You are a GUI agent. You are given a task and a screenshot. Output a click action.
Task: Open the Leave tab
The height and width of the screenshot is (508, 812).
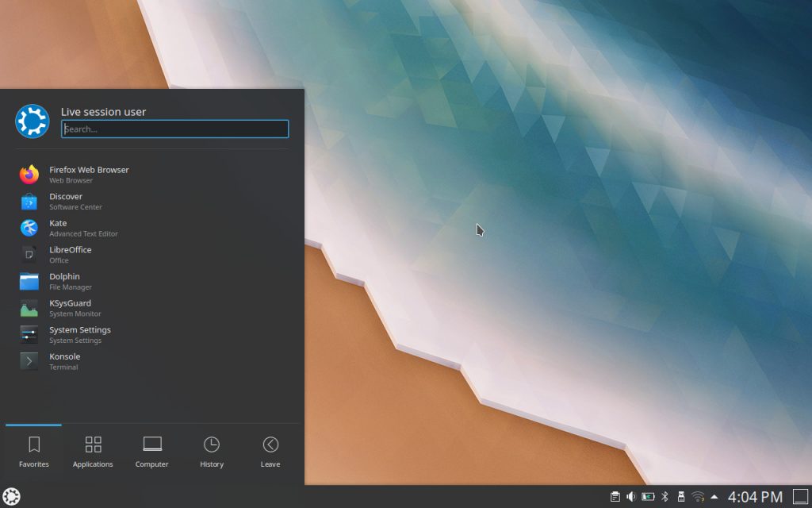pyautogui.click(x=270, y=452)
